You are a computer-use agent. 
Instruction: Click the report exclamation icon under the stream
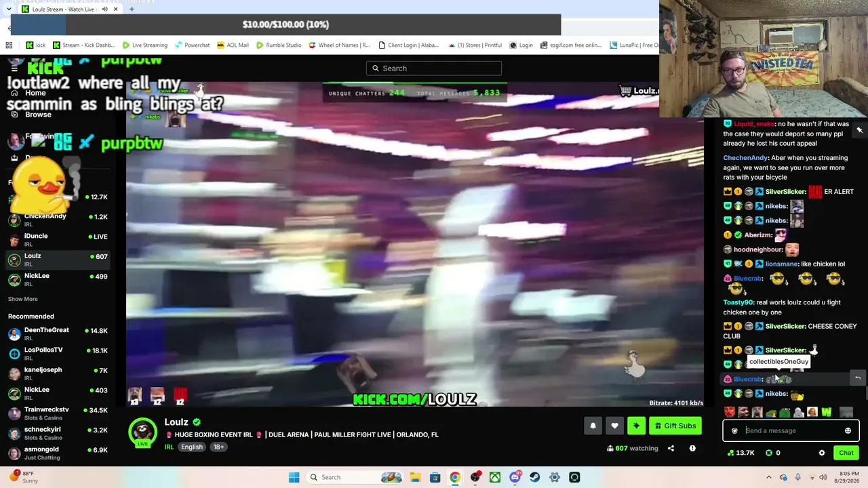[692, 448]
